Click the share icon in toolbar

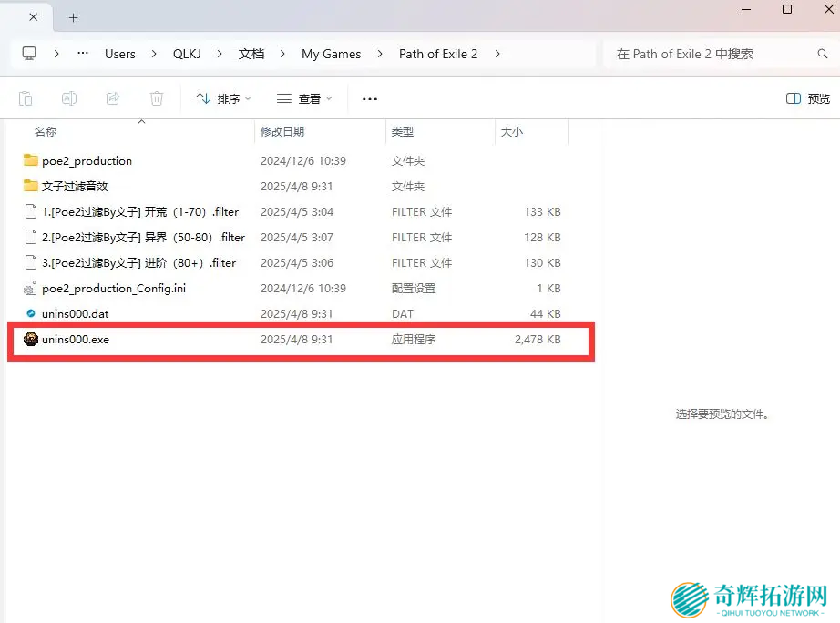click(x=113, y=98)
